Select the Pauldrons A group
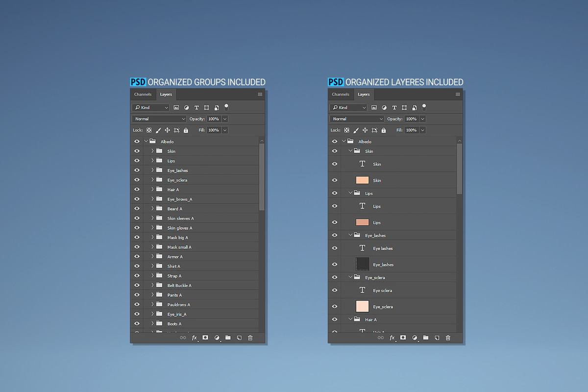Image resolution: width=588 pixels, height=392 pixels. point(178,305)
